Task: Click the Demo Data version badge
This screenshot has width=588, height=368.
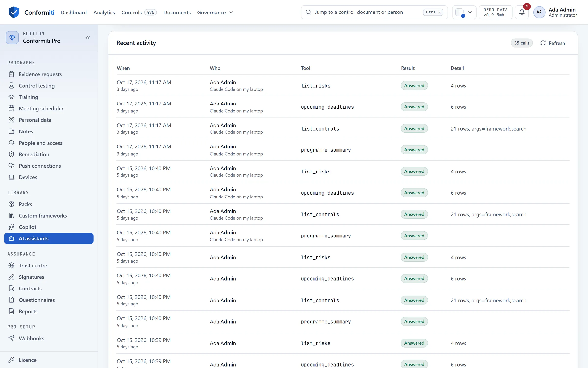Action: (496, 12)
